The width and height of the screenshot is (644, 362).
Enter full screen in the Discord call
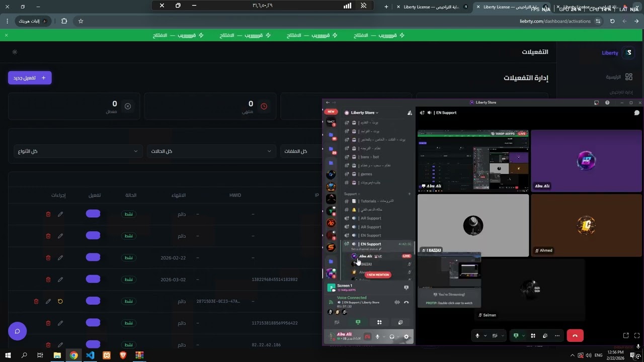[x=637, y=335]
